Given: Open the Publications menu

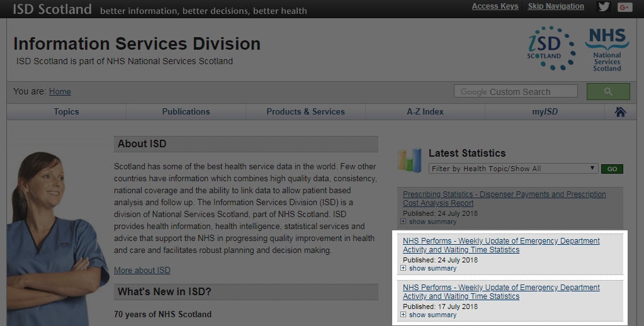Looking at the screenshot, I should (x=186, y=111).
